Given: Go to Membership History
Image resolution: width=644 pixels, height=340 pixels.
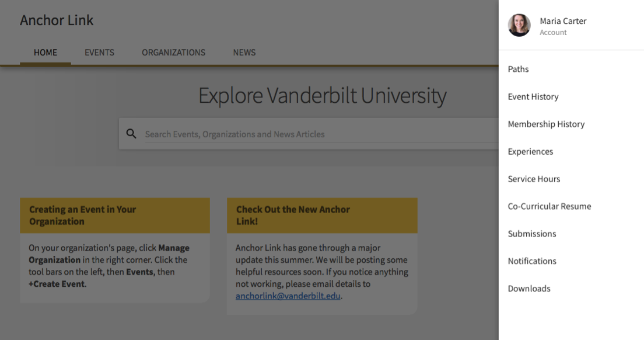Looking at the screenshot, I should [x=545, y=124].
